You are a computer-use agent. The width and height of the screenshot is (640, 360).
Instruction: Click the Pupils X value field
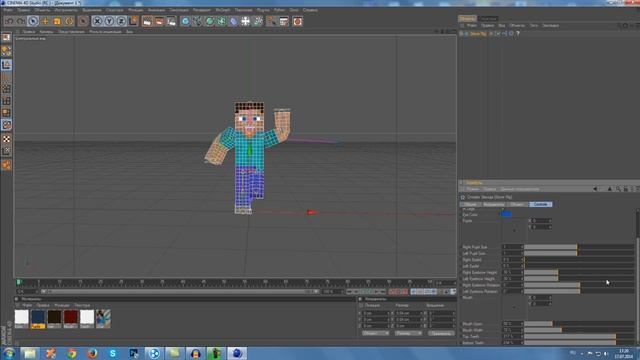[541, 220]
